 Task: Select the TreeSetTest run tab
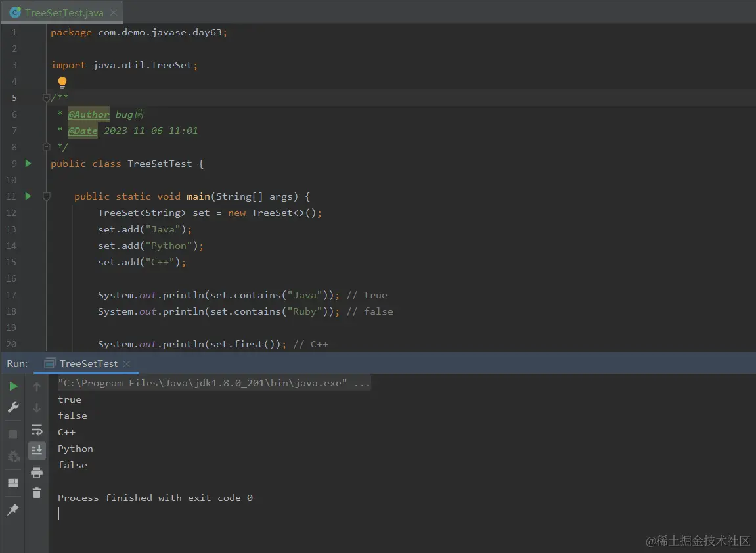(88, 364)
